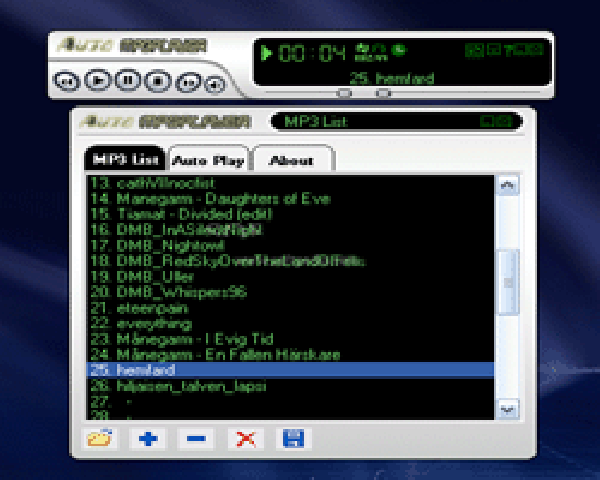
Task: Remove a song with the blue minus
Action: coord(196,438)
